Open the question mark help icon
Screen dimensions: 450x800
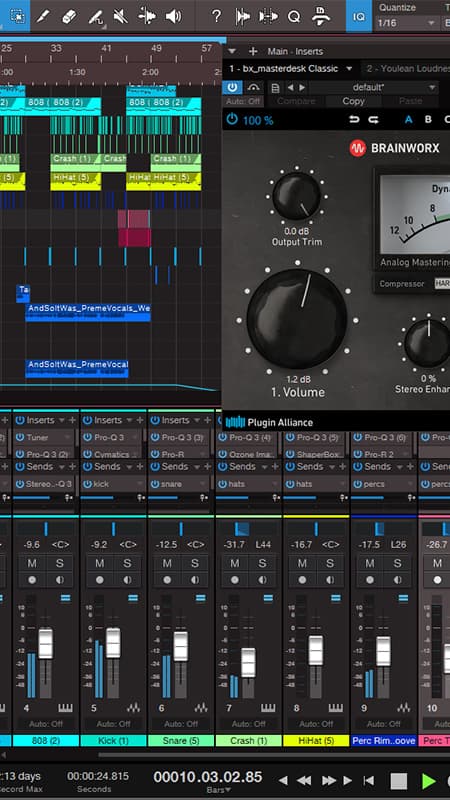(x=216, y=16)
